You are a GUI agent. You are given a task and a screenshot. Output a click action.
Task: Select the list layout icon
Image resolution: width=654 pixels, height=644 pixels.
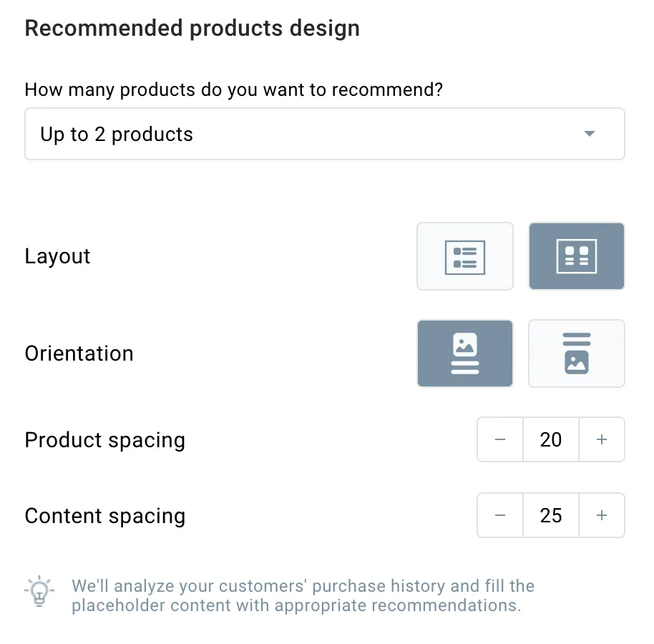click(464, 256)
